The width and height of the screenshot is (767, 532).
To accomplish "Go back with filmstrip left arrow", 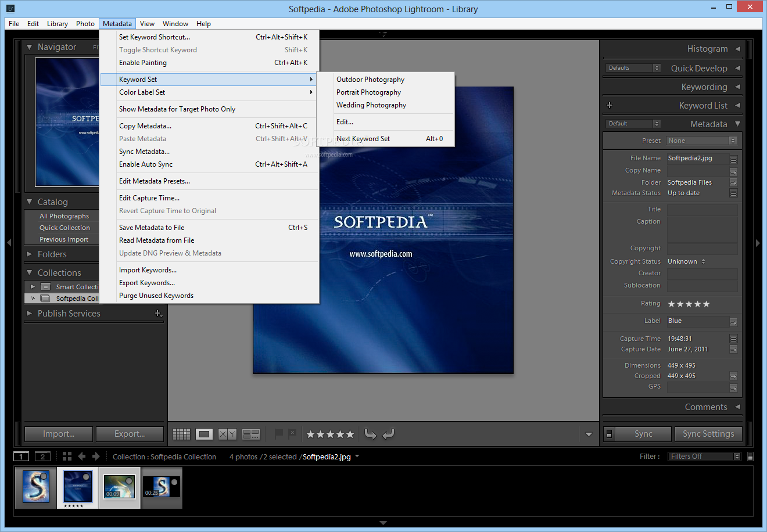I will tap(82, 456).
